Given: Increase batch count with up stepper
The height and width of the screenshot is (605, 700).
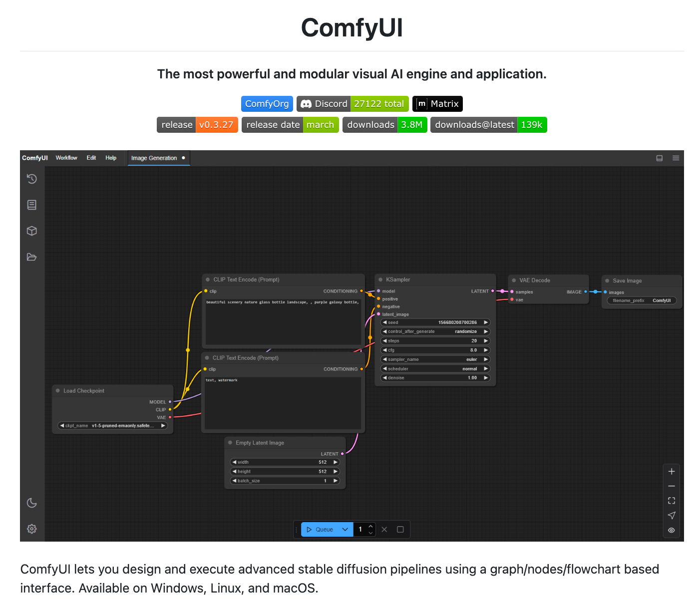Looking at the screenshot, I should [370, 526].
